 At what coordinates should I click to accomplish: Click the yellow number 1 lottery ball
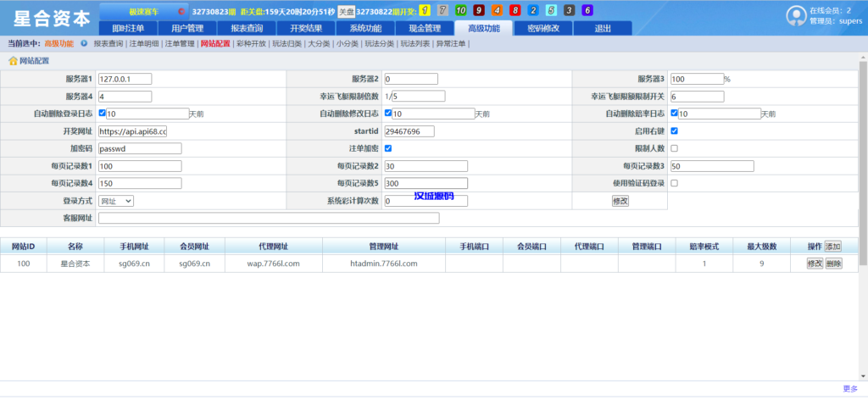click(x=424, y=11)
